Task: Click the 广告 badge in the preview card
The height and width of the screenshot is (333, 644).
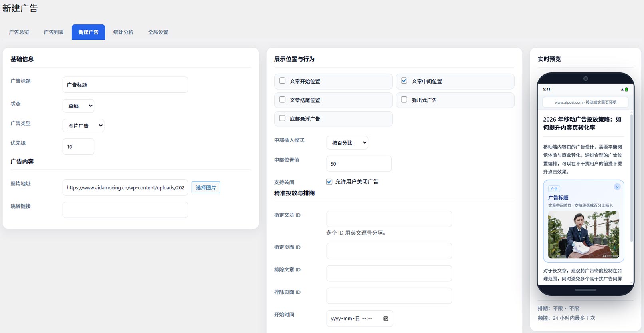Action: [x=554, y=189]
